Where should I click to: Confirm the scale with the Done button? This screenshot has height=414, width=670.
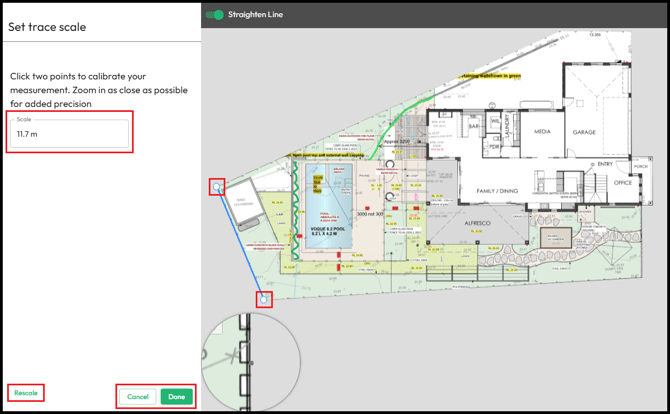pyautogui.click(x=177, y=397)
